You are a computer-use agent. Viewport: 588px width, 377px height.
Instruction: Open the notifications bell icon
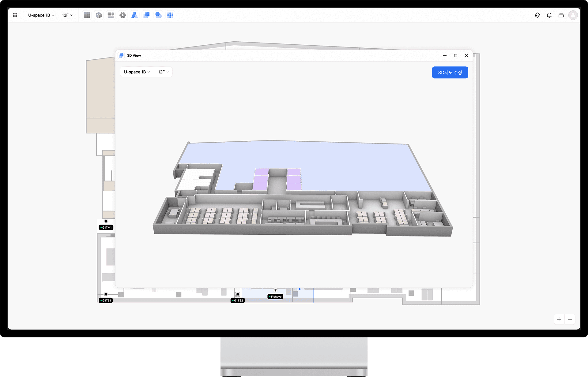point(549,15)
